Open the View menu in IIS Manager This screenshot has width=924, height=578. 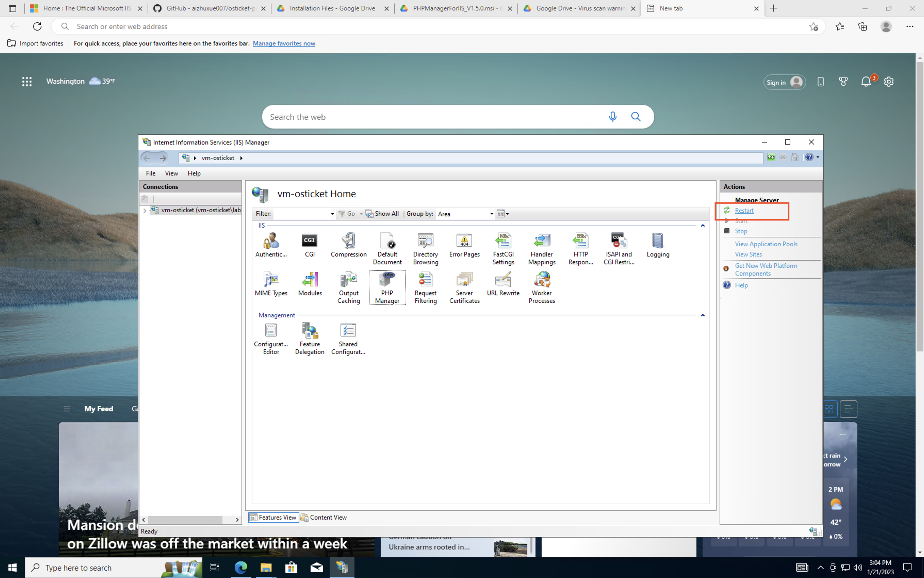coord(171,173)
